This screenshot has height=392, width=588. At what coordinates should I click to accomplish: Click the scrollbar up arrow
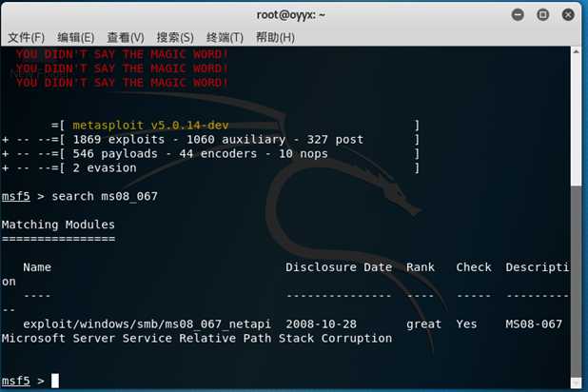click(576, 51)
